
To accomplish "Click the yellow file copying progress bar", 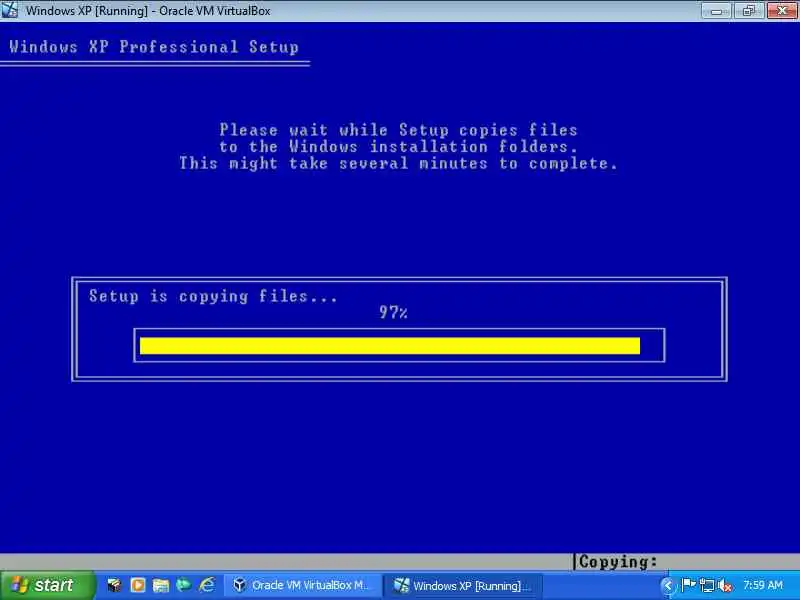I will coord(390,345).
